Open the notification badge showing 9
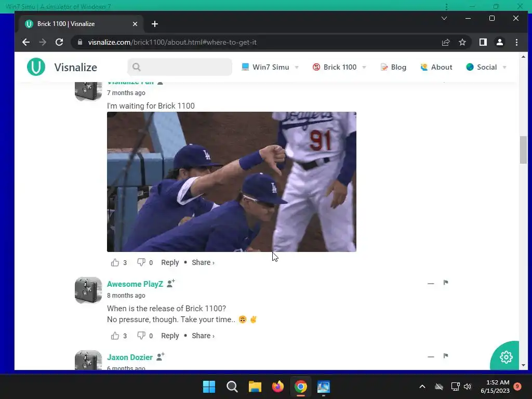Screen dimensions: 532x399 click(x=517, y=387)
